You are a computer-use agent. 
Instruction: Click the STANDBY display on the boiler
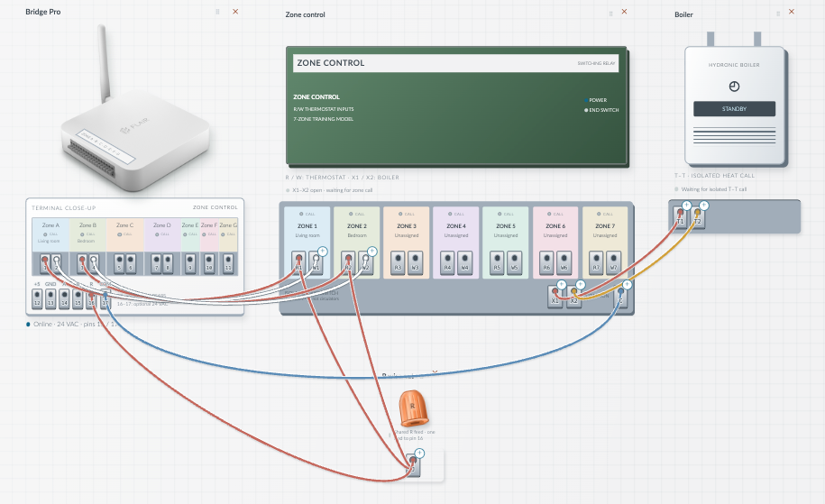click(x=734, y=109)
